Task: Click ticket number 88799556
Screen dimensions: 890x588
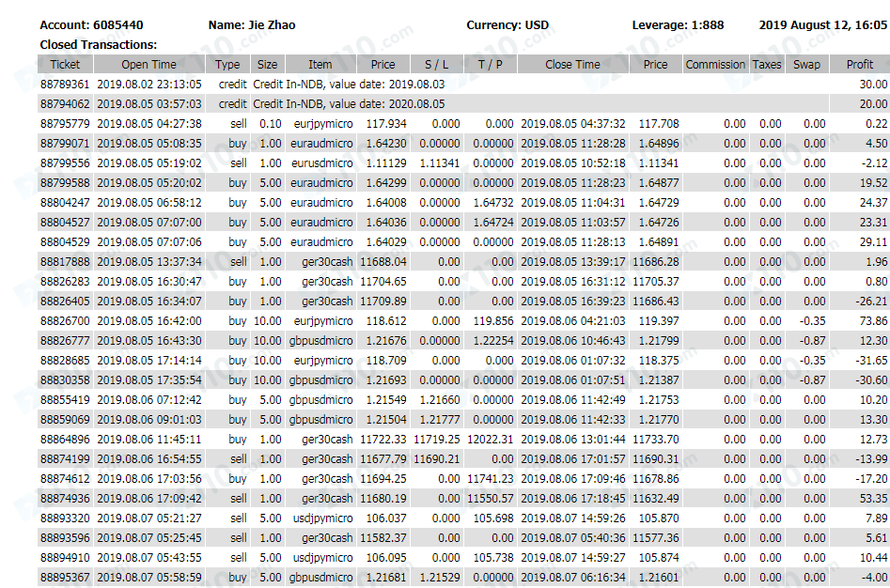Action: click(x=65, y=163)
